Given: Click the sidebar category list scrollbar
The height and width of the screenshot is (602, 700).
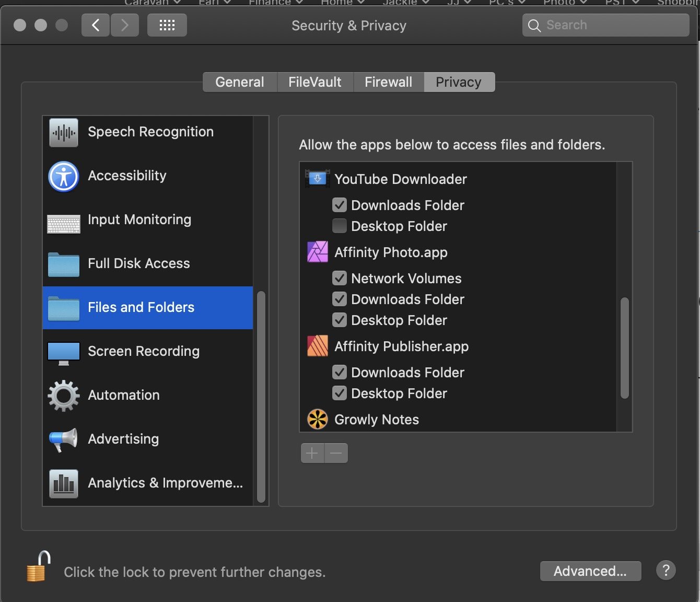Looking at the screenshot, I should [x=261, y=397].
